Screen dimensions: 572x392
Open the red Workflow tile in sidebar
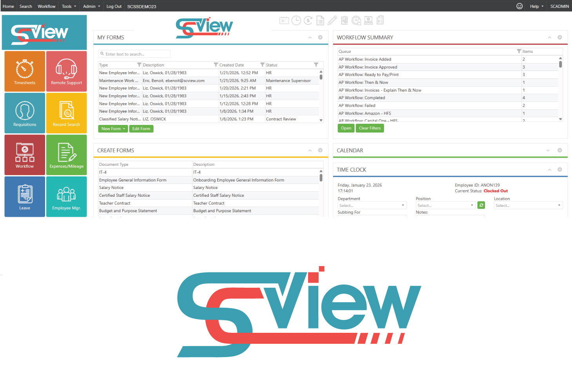pos(25,155)
